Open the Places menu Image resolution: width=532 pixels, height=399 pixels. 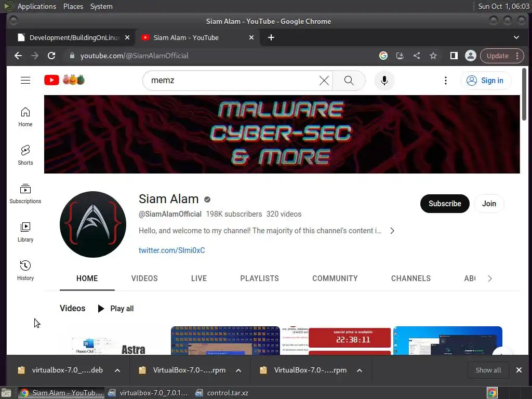coord(73,6)
